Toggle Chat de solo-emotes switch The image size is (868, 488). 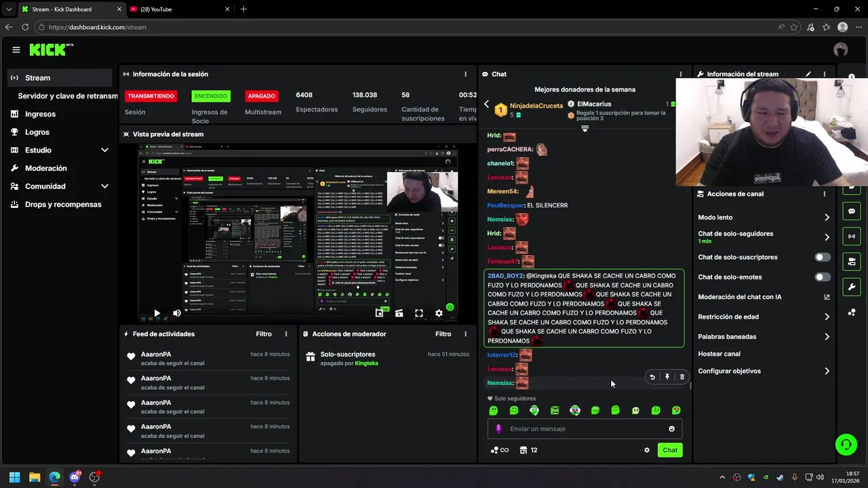pos(822,277)
